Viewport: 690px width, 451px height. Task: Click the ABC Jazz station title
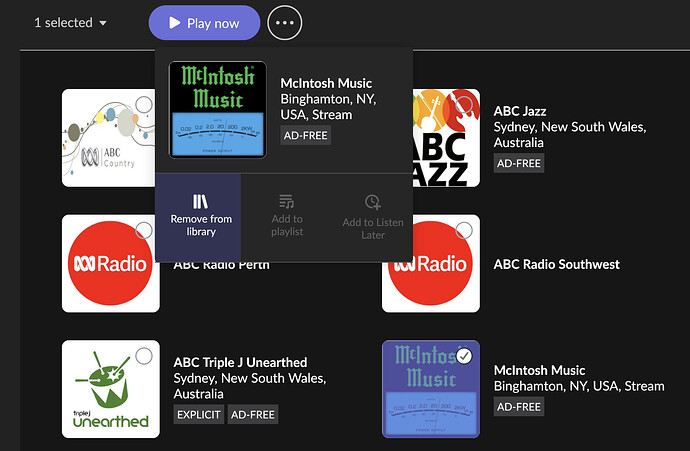tap(520, 111)
